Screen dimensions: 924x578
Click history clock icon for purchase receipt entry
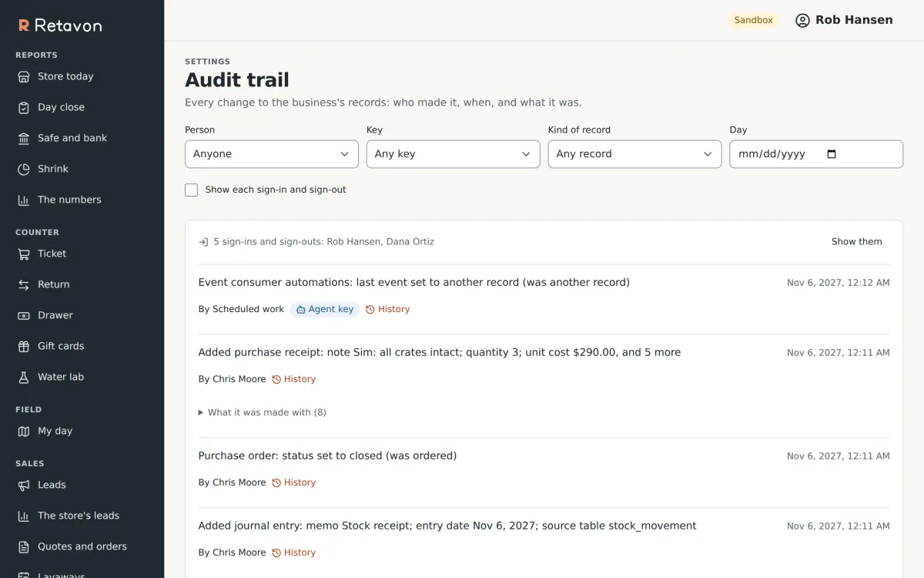pyautogui.click(x=276, y=379)
